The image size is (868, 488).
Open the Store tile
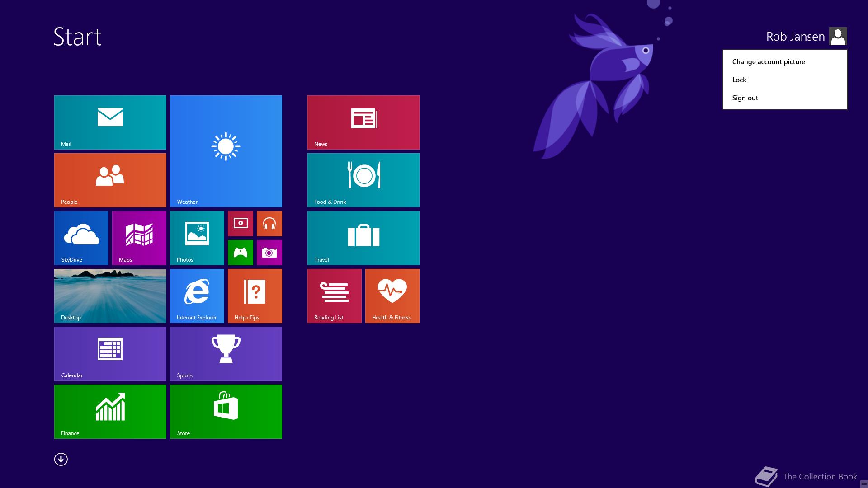click(226, 411)
